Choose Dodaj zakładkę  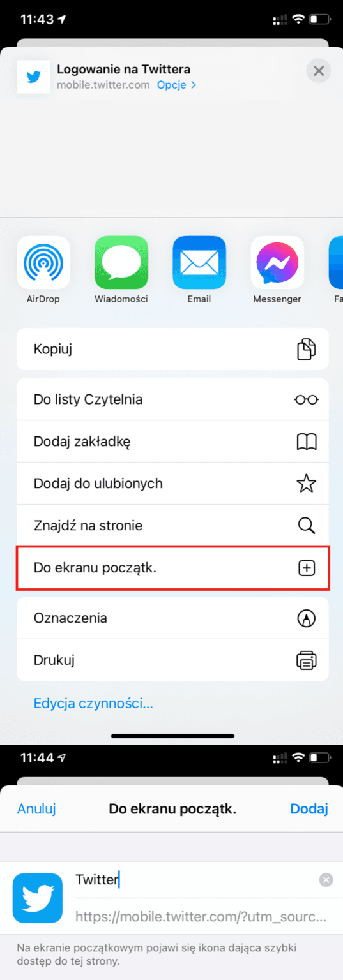tap(172, 442)
